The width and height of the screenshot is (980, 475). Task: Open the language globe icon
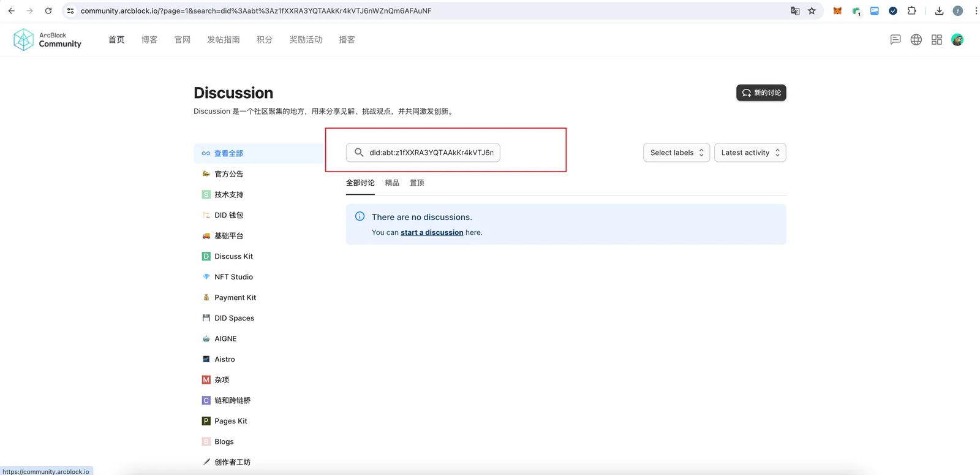point(916,40)
